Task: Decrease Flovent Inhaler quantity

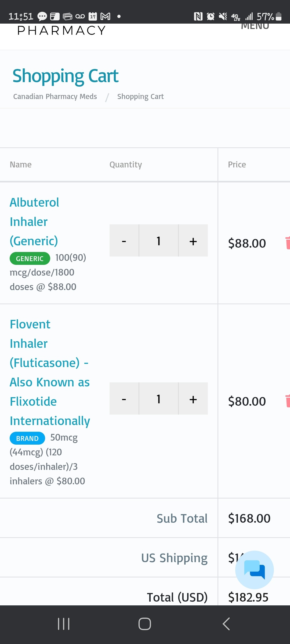Action: (x=124, y=398)
